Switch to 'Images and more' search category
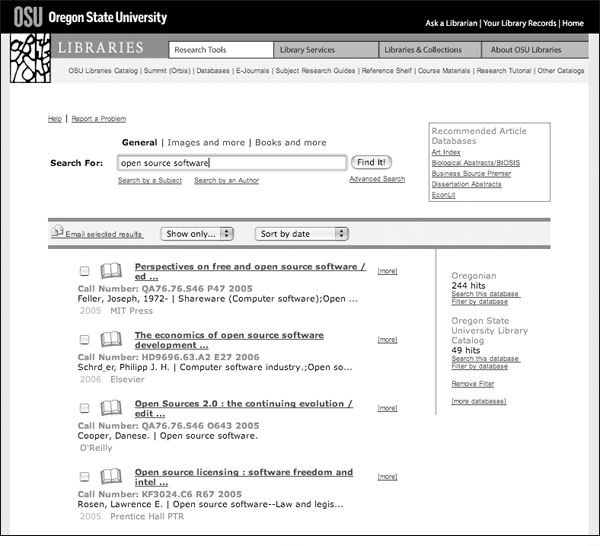The width and height of the screenshot is (600, 546). [206, 143]
